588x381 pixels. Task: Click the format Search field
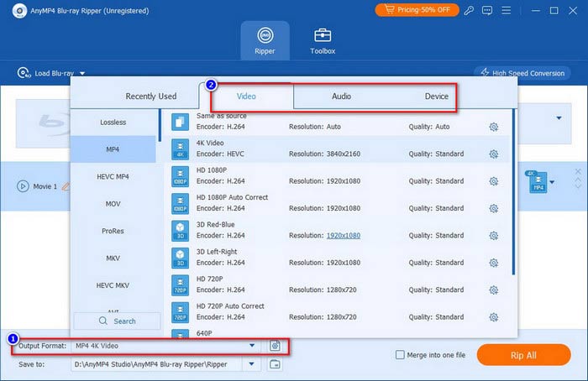(x=117, y=321)
